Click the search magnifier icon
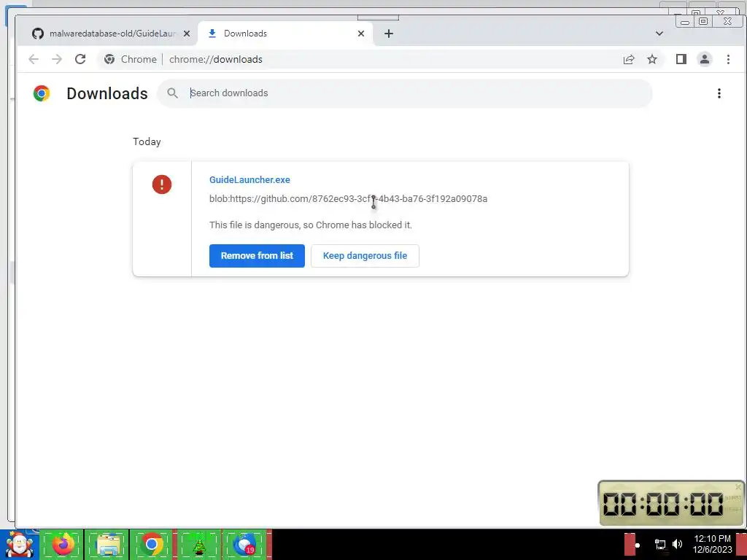747x560 pixels. tap(172, 93)
